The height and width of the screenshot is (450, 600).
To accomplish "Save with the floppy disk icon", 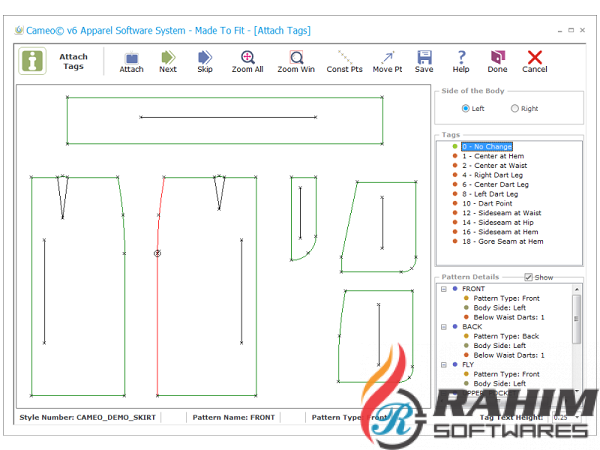I will click(x=424, y=62).
